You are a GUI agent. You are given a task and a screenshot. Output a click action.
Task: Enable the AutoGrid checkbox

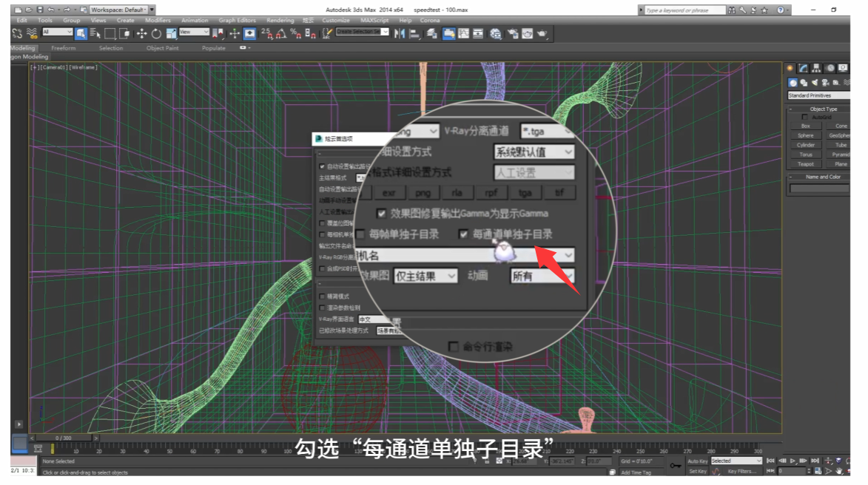(x=804, y=117)
